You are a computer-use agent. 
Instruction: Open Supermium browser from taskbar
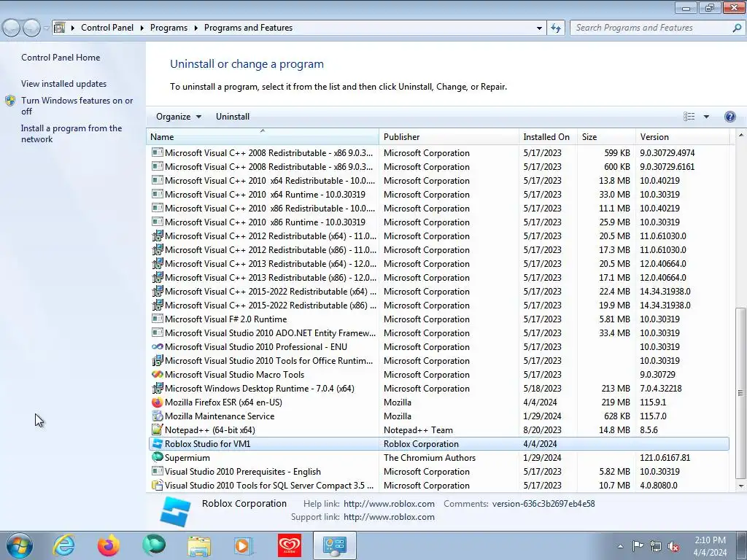154,545
